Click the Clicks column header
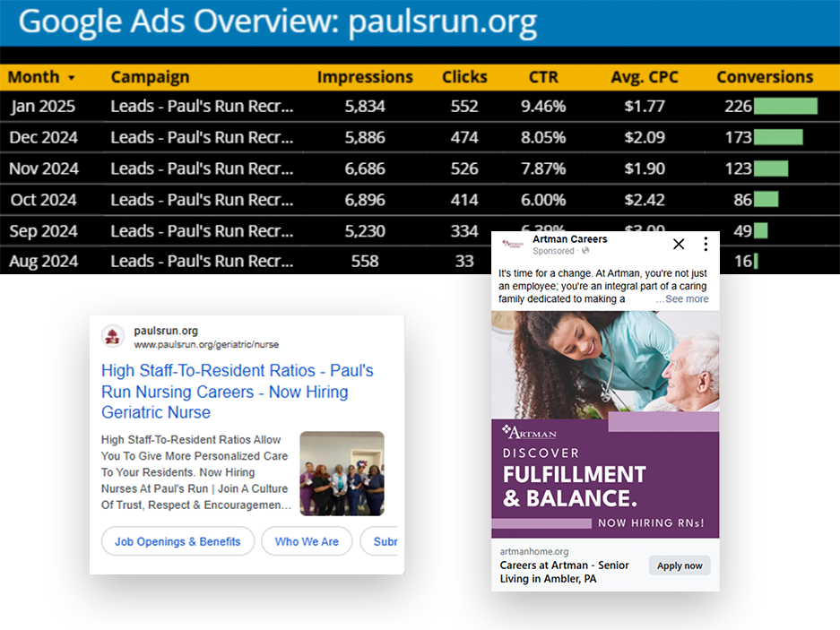The image size is (840, 630). click(464, 77)
